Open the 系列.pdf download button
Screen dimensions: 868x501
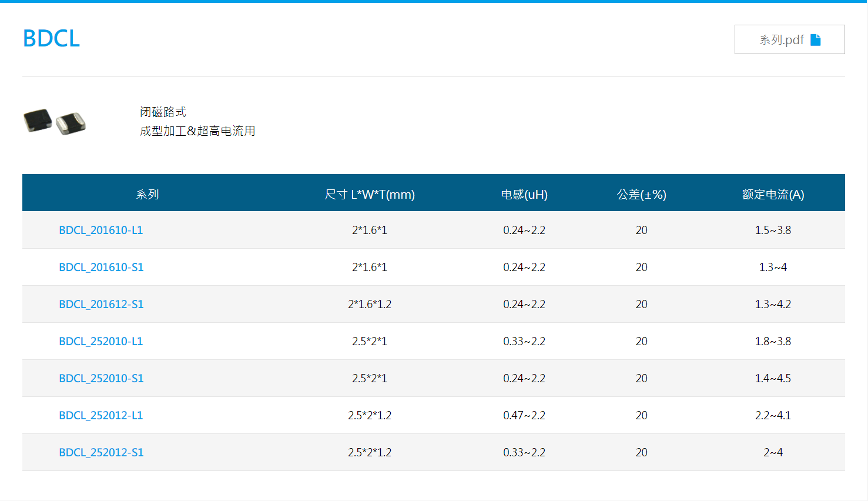click(789, 39)
